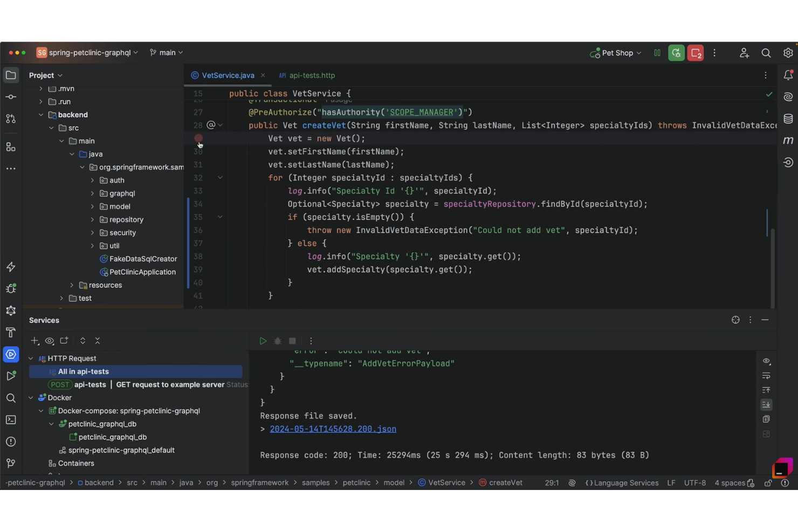Screen dimensions: 798x532
Task: Open Code With Me icon
Action: point(744,53)
